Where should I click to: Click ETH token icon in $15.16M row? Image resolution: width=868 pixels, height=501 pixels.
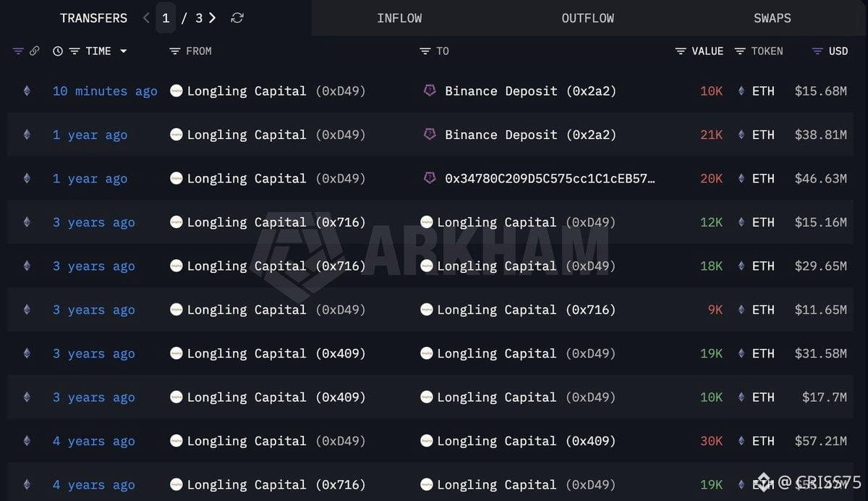741,222
